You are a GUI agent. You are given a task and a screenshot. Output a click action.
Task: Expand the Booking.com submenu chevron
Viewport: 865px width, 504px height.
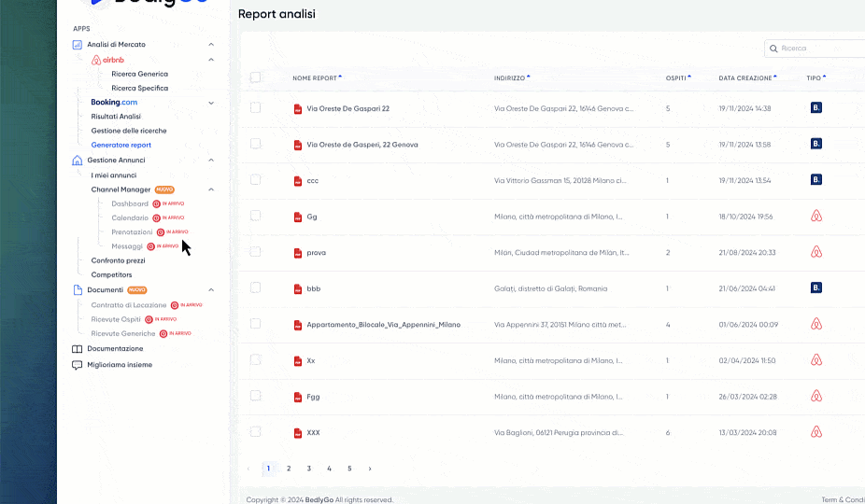pyautogui.click(x=211, y=103)
